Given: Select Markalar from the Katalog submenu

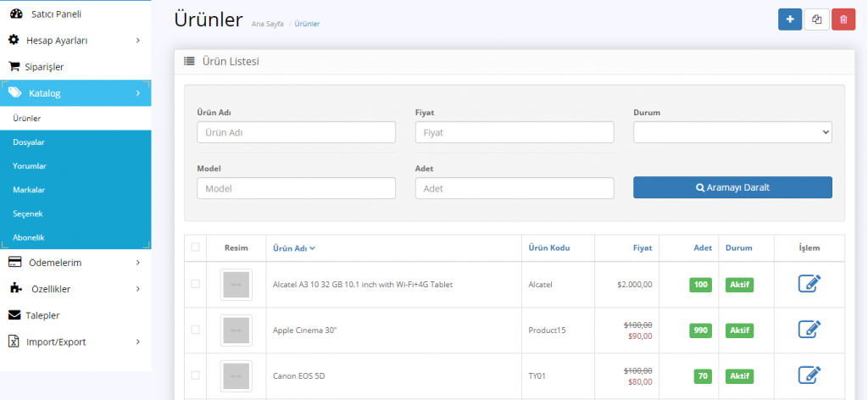Looking at the screenshot, I should (29, 190).
